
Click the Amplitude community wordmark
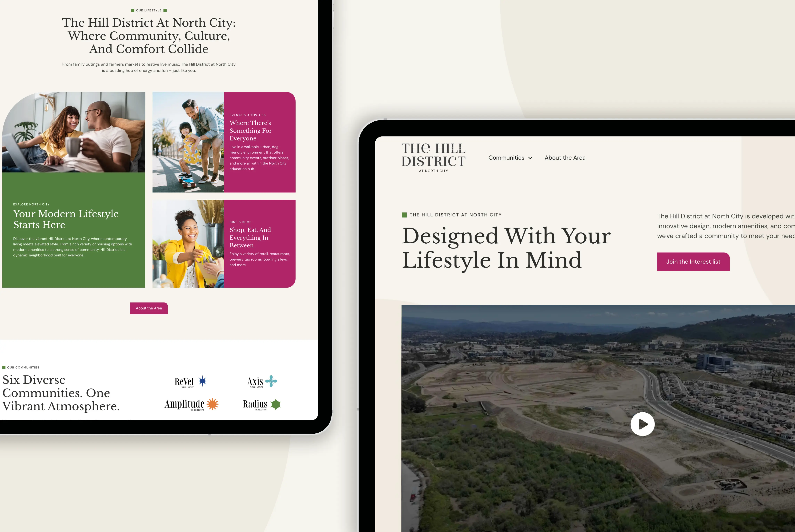click(184, 404)
